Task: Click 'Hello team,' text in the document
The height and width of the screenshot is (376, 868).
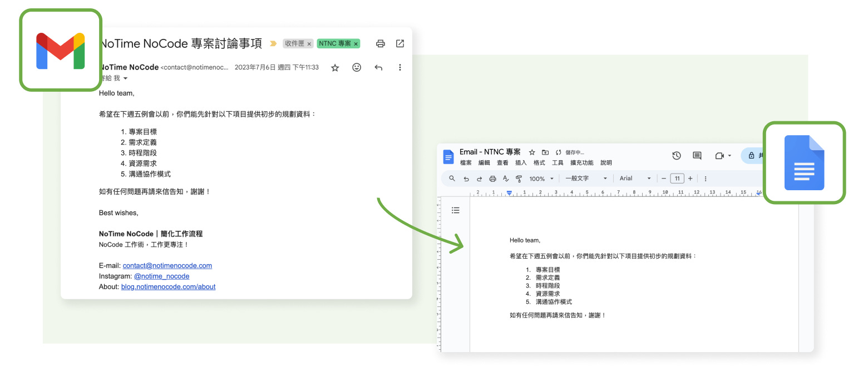Action: pos(525,240)
